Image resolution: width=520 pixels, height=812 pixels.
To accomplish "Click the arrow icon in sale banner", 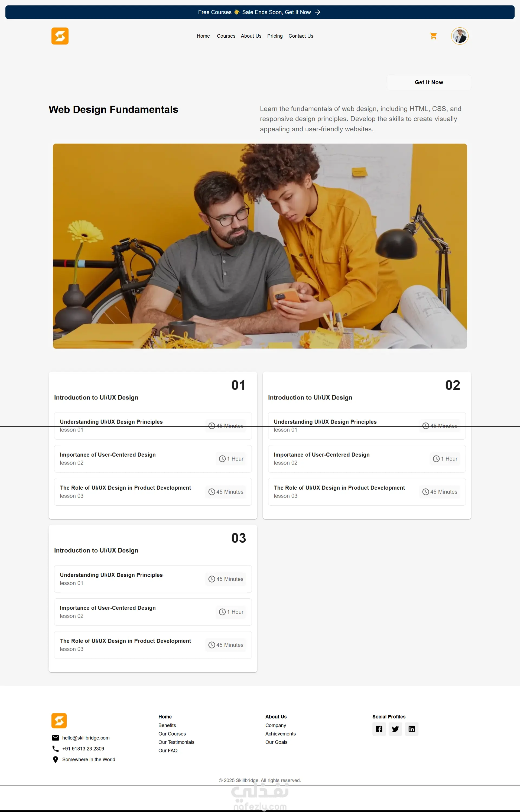I will [x=317, y=12].
